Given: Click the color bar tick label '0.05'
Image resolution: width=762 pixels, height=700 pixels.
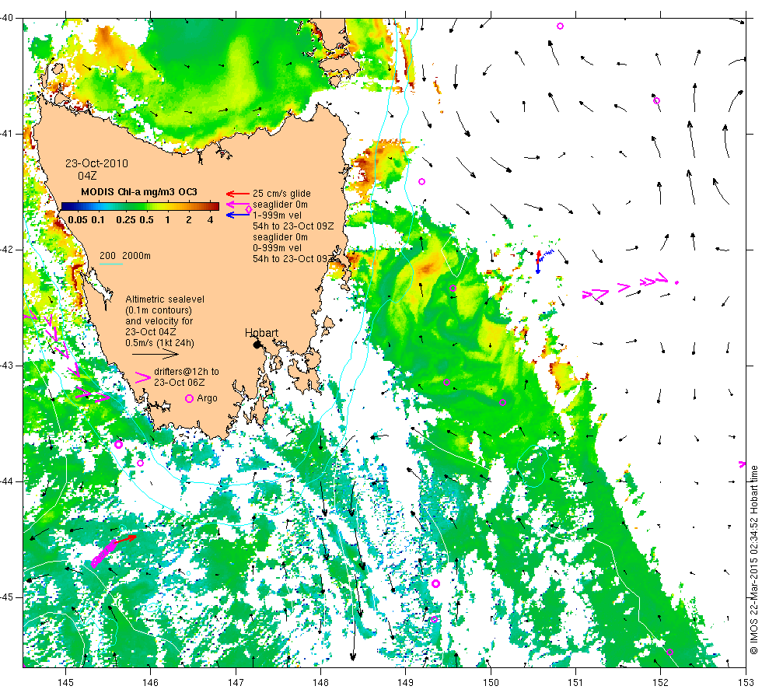Looking at the screenshot, I should pyautogui.click(x=78, y=219).
